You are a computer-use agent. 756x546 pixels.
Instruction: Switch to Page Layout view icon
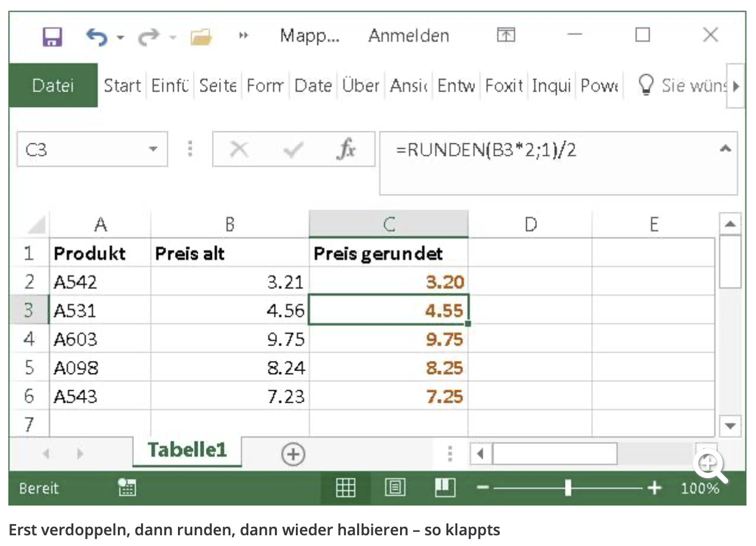tap(394, 488)
